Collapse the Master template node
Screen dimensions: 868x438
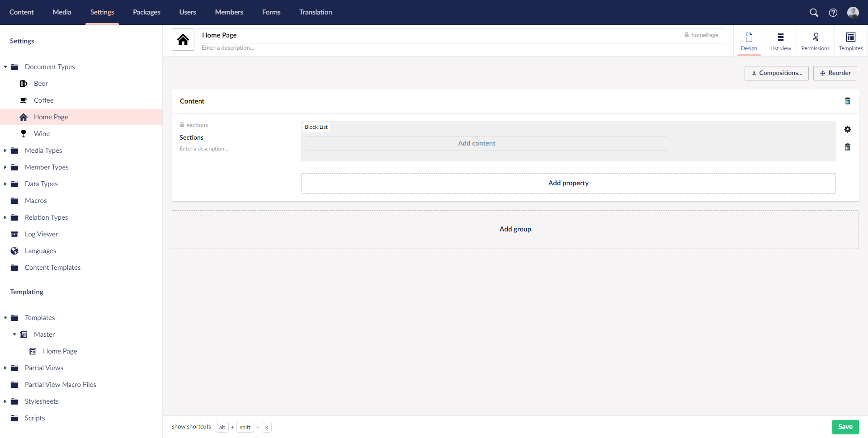[x=14, y=334]
